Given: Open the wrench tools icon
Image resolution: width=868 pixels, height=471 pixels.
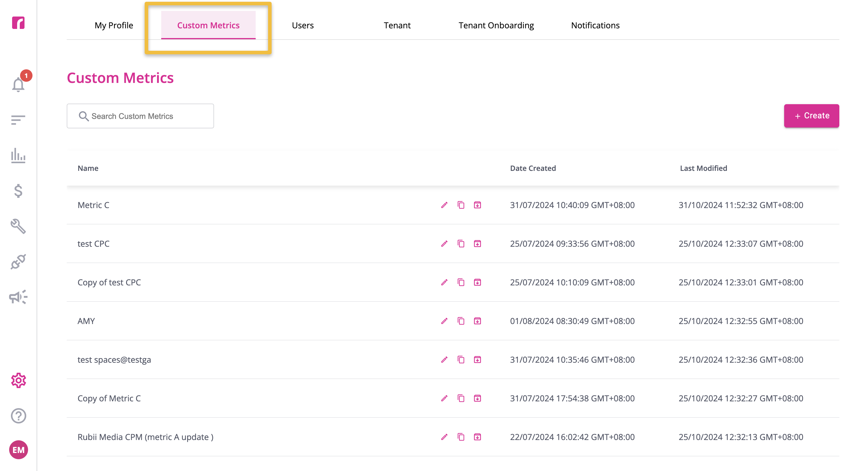Looking at the screenshot, I should point(18,226).
